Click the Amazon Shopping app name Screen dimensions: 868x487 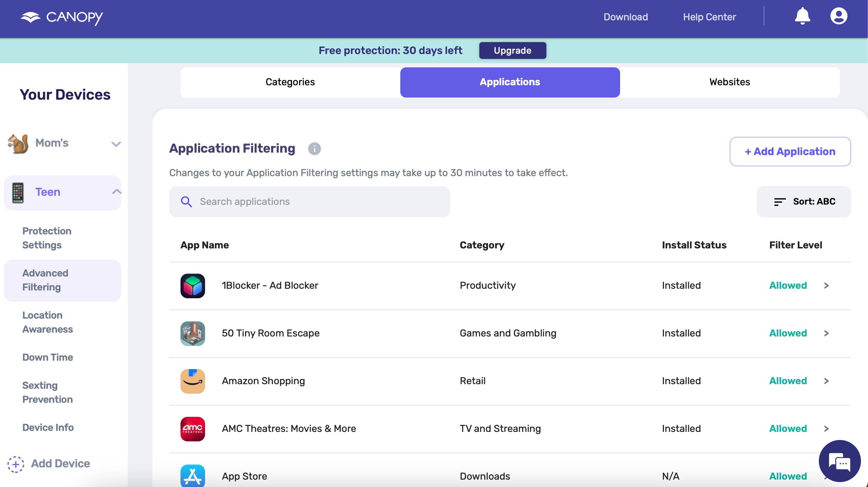[263, 381]
